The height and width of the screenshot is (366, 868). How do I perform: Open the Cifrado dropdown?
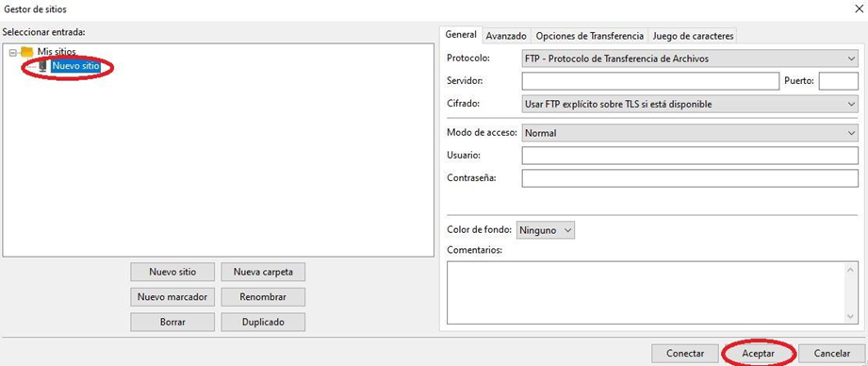690,104
